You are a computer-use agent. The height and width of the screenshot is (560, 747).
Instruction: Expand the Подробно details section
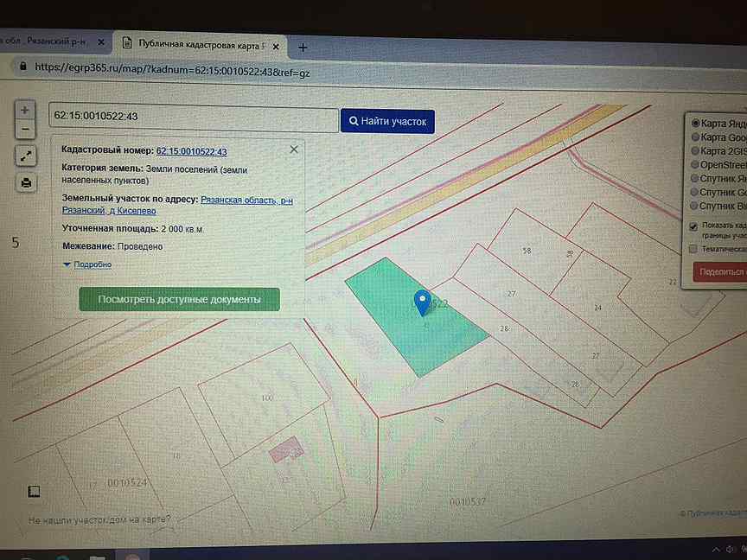click(87, 264)
